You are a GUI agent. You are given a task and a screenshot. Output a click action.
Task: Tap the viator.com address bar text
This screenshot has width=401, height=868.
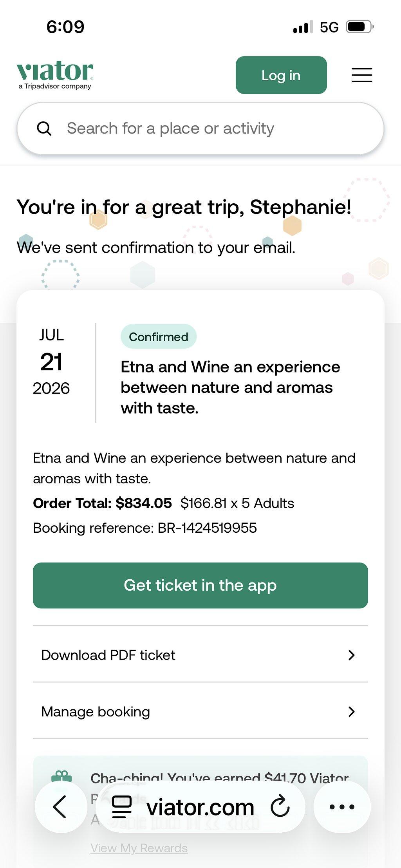point(200,807)
